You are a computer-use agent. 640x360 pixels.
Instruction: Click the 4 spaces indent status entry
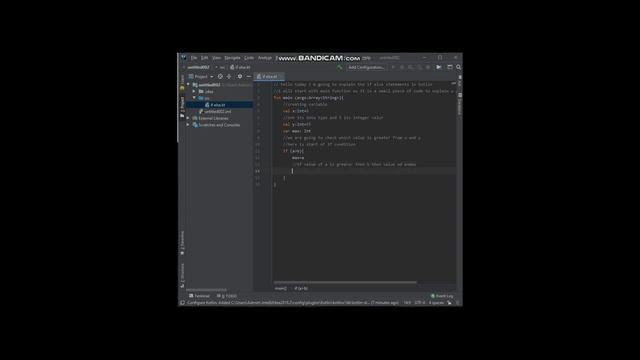point(436,303)
